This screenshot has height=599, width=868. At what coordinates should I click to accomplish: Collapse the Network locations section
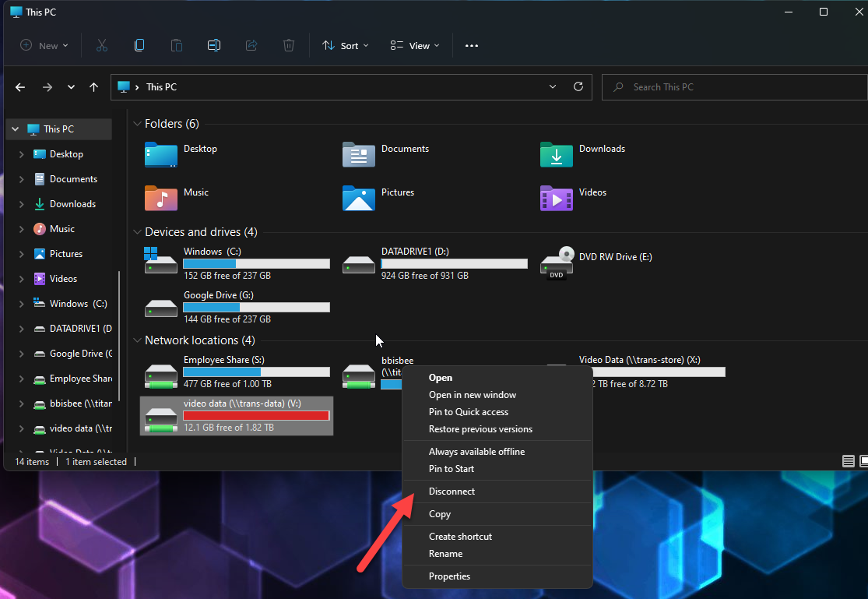pyautogui.click(x=137, y=340)
